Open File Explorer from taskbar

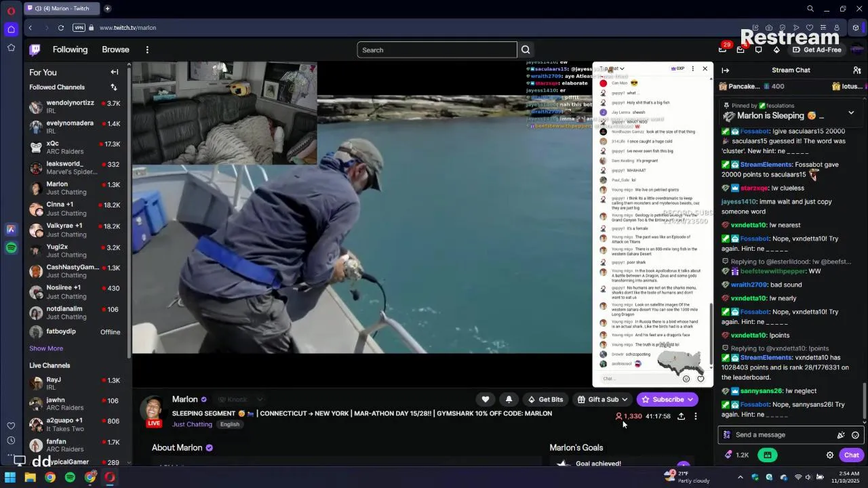[x=30, y=477]
